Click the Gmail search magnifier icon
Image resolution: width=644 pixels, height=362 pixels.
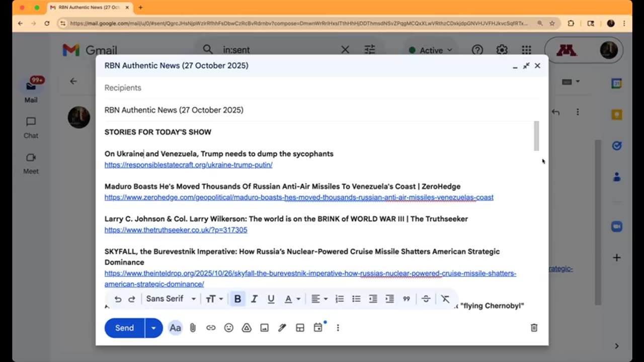click(207, 50)
